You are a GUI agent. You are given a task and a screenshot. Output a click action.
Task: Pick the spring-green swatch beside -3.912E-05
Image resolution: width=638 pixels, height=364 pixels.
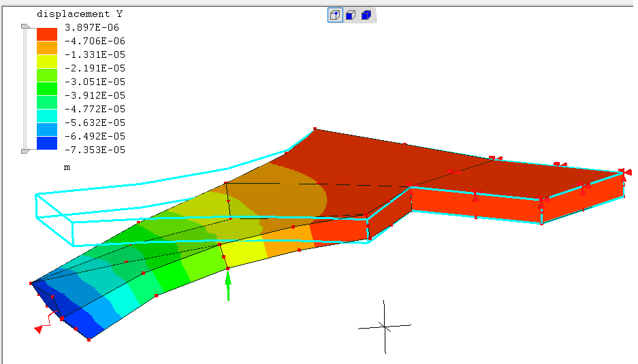(47, 102)
